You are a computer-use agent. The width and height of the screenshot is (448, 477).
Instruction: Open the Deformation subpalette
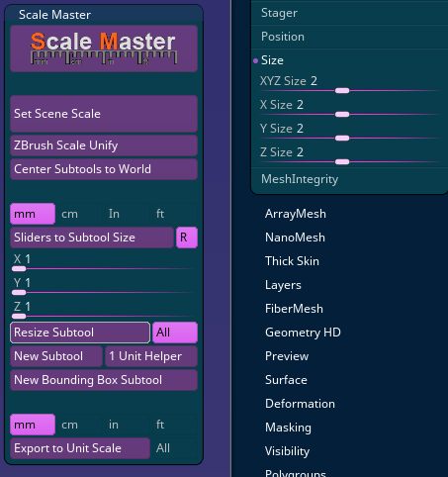tap(300, 404)
